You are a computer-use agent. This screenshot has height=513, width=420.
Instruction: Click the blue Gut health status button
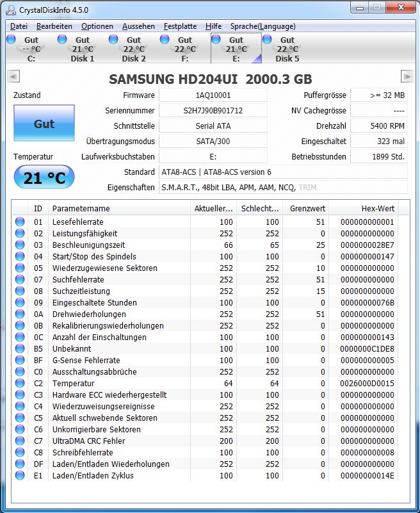point(44,124)
